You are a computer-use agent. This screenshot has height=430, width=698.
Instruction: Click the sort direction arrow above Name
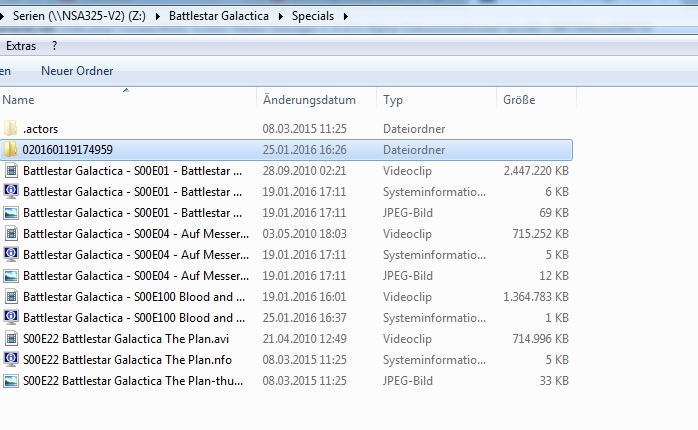click(126, 90)
